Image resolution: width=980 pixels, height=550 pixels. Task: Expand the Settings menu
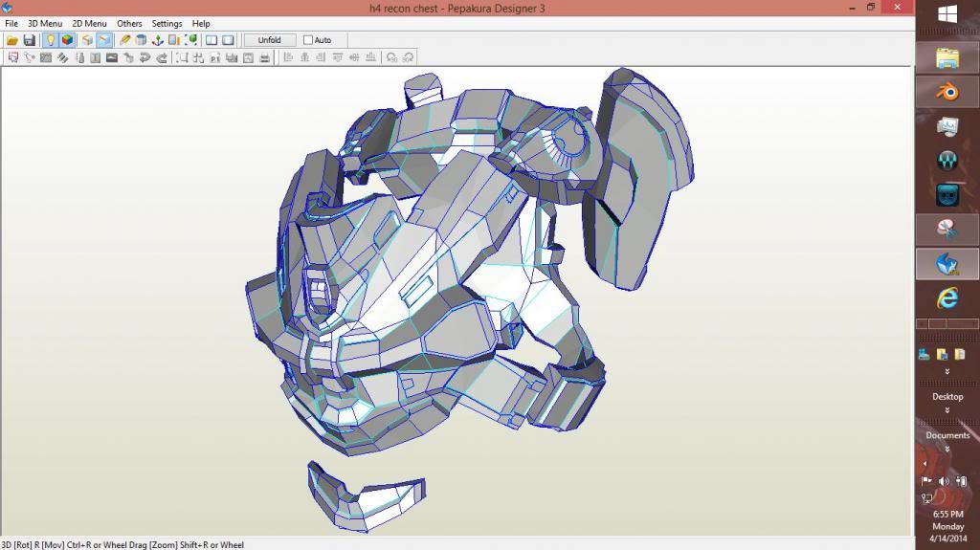(x=167, y=24)
